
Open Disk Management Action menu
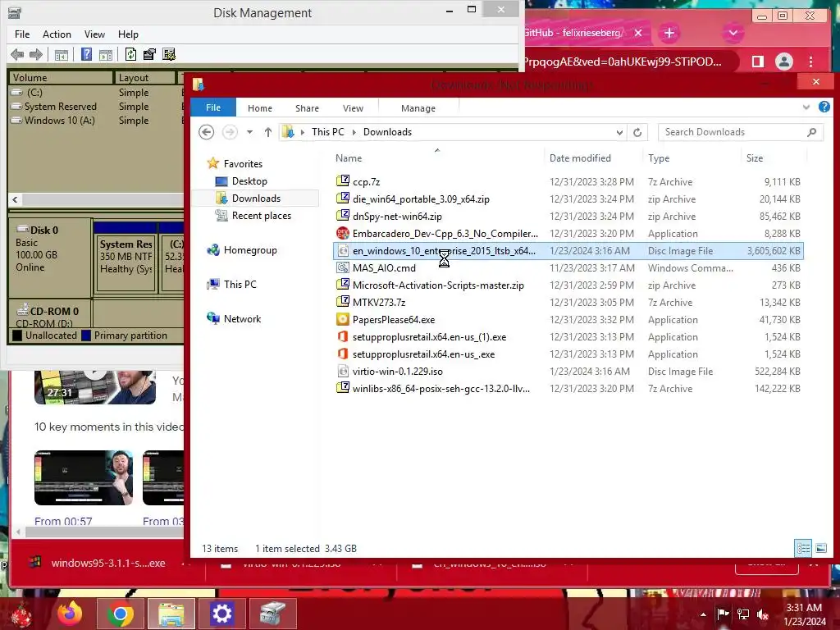click(x=57, y=34)
